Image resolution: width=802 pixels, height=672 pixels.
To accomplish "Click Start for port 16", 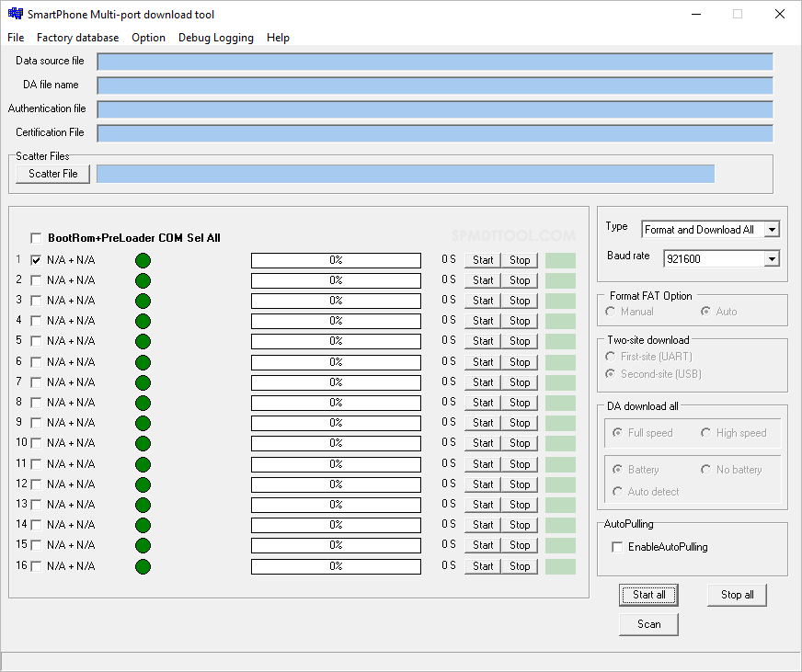I will point(482,566).
